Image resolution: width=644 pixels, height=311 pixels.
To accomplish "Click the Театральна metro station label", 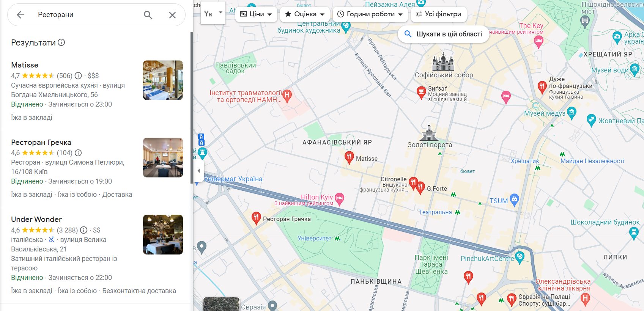I will pos(435,212).
